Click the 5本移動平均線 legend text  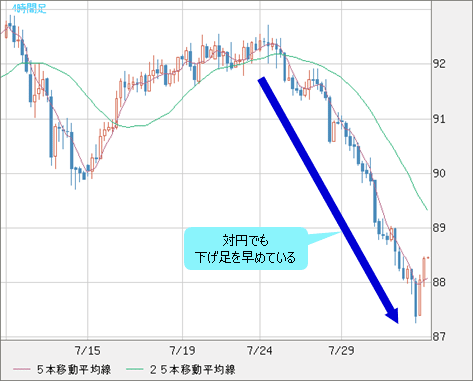pyautogui.click(x=74, y=370)
